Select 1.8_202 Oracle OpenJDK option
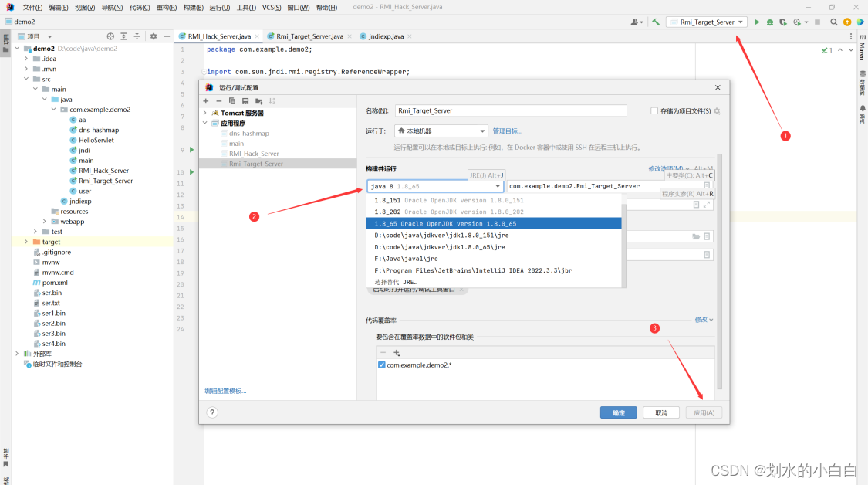868x485 pixels. (x=494, y=212)
